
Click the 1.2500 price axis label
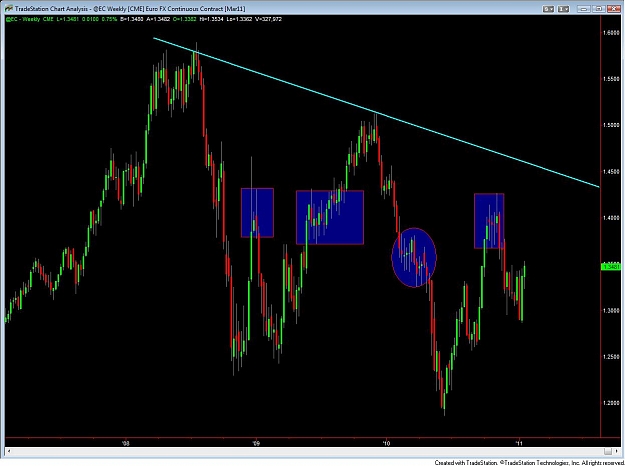coord(612,356)
